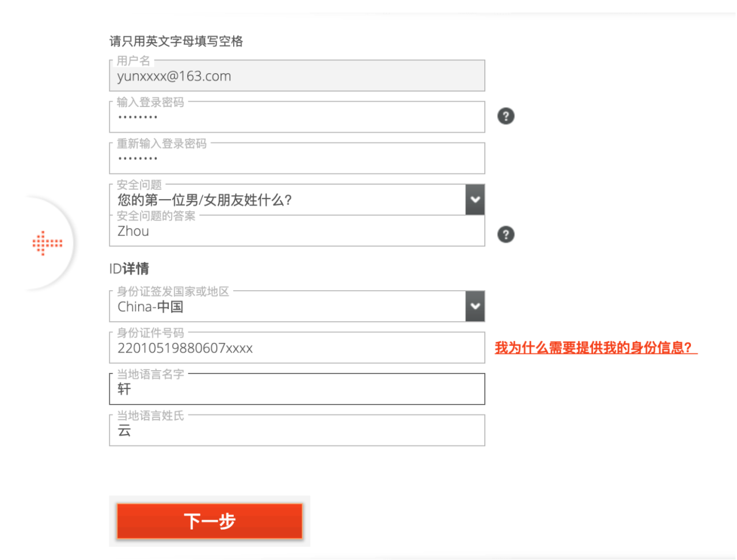Click the help icon beside the password field

[x=506, y=116]
